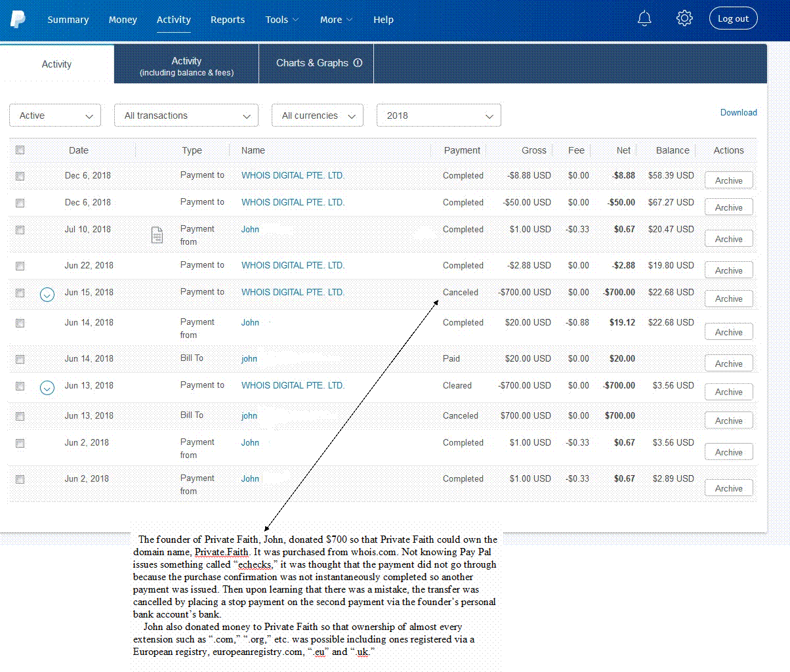Tick checkbox for Jun 14 Bill To row
790x672 pixels.
(x=20, y=359)
